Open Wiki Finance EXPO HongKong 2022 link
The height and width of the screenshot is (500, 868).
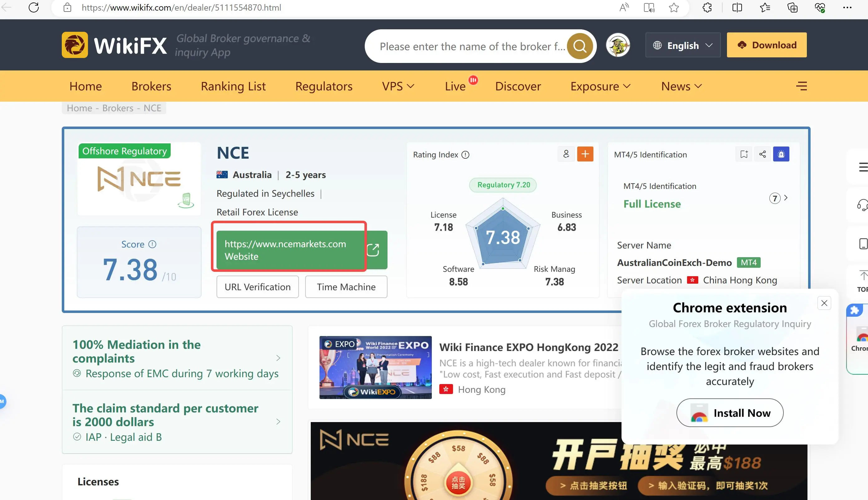point(529,347)
